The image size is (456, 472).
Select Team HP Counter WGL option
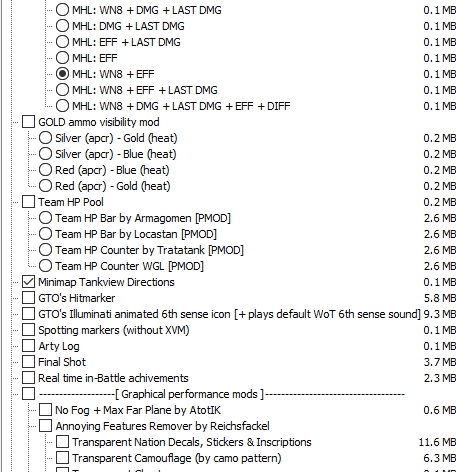click(45, 266)
